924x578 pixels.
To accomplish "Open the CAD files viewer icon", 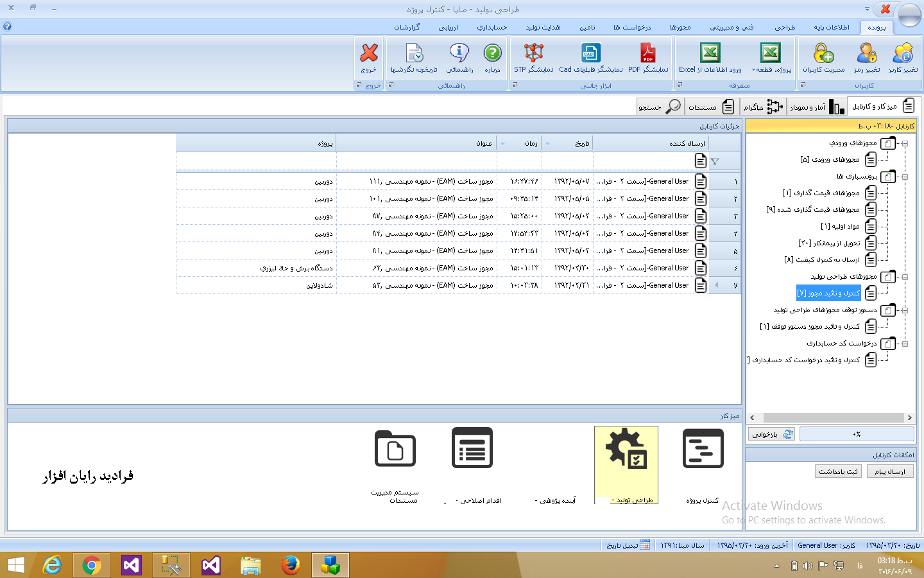I will click(x=590, y=53).
